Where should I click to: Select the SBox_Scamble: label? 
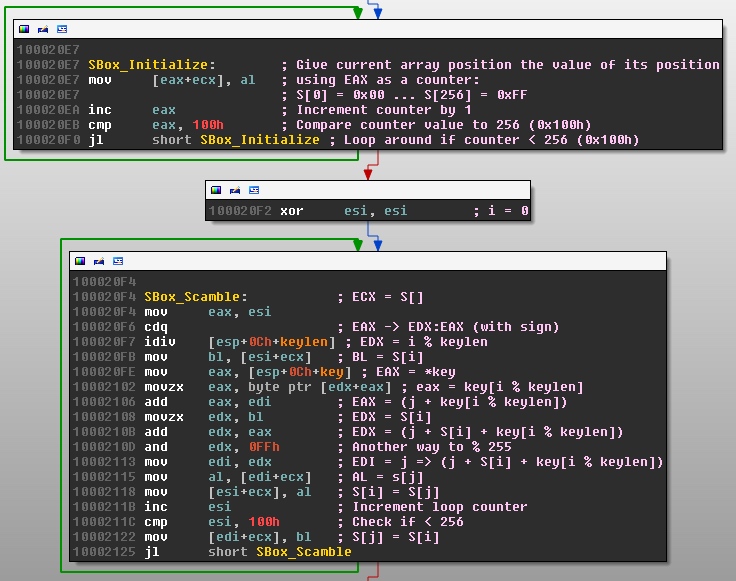[196, 297]
